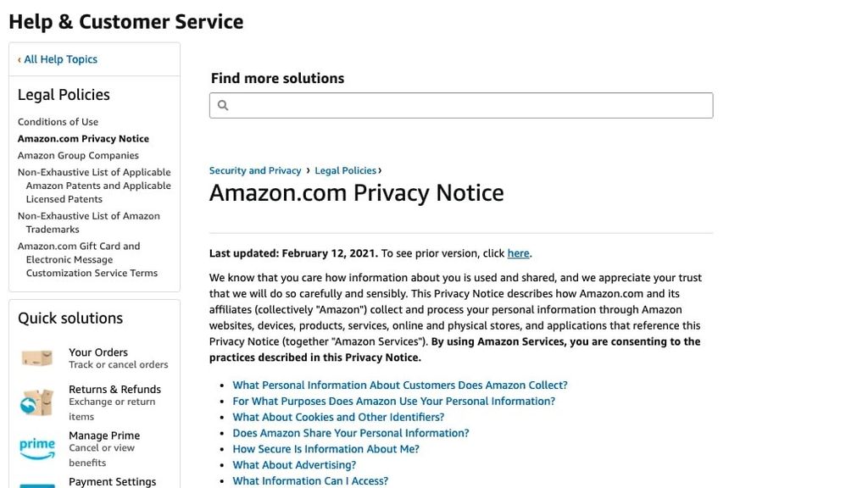This screenshot has height=488, width=868.
Task: Open the What About Cookies and Other Identifiers link
Action: tap(338, 417)
